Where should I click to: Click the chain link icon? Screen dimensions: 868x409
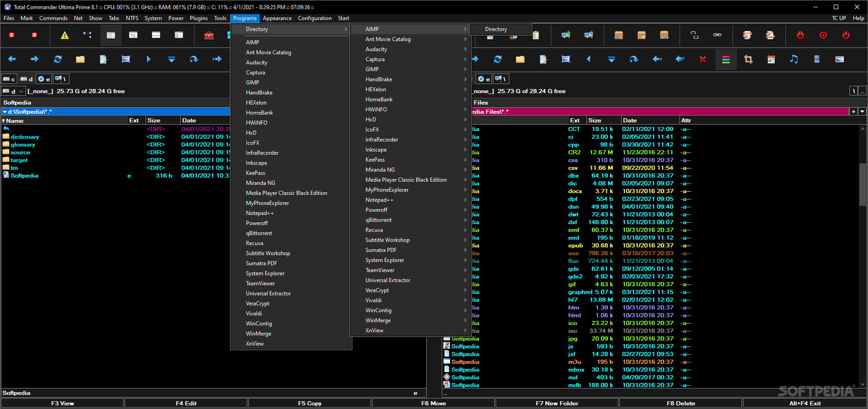coord(717,35)
